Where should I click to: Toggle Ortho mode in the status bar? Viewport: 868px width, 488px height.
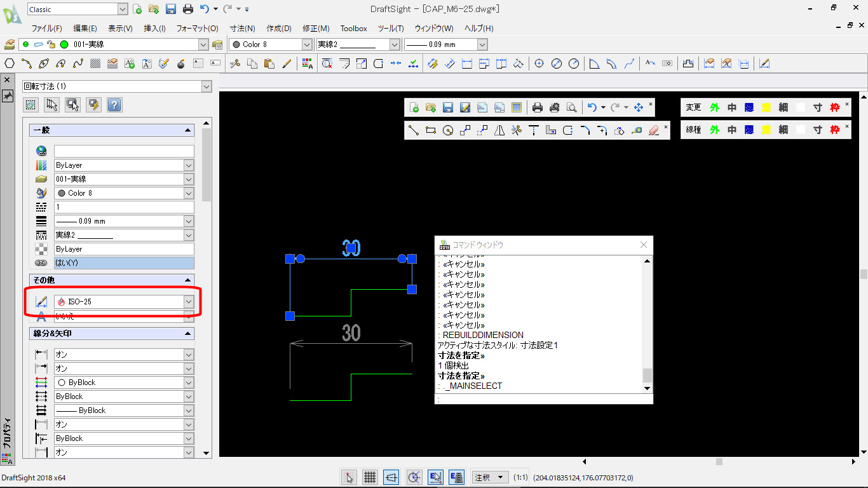[x=391, y=477]
